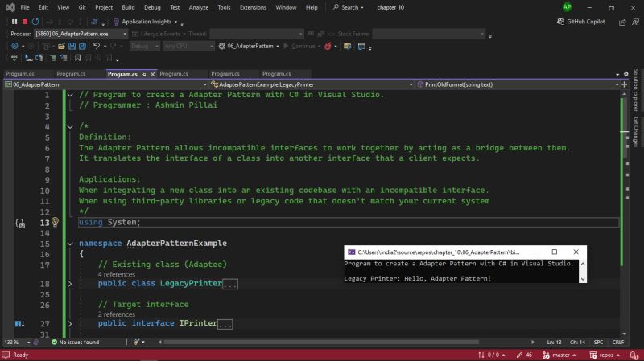Undo the last edit
Image resolution: width=644 pixels, height=361 pixels.
point(96,46)
